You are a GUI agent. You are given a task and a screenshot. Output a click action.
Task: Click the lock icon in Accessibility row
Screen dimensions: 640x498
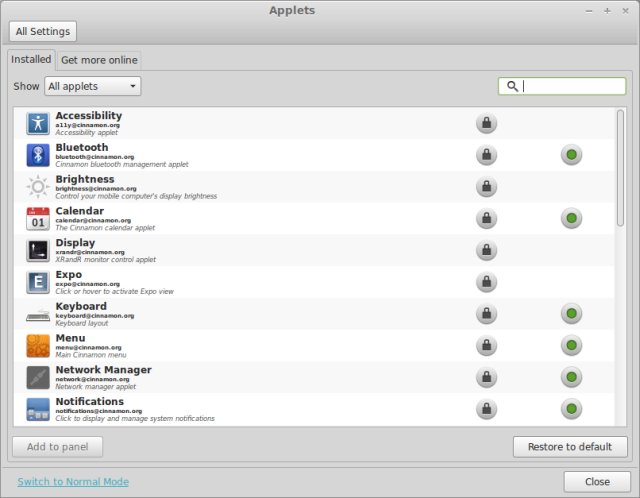487,123
